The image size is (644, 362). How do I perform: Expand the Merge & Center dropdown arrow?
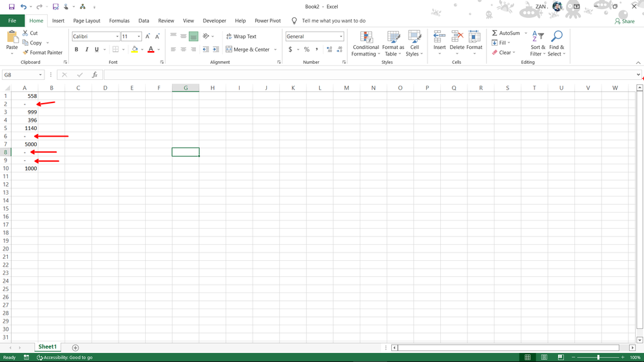(x=275, y=50)
